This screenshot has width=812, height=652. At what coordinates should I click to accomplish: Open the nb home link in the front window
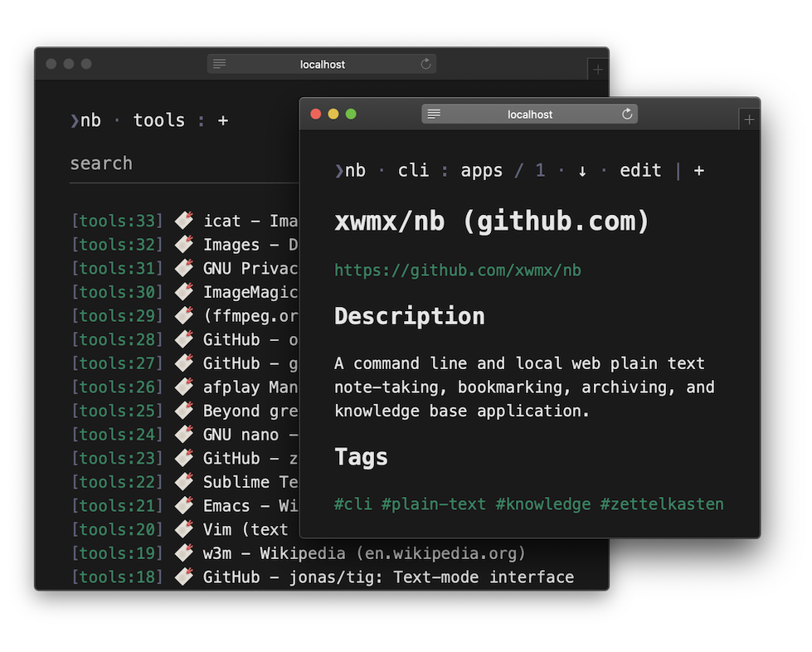pos(350,170)
